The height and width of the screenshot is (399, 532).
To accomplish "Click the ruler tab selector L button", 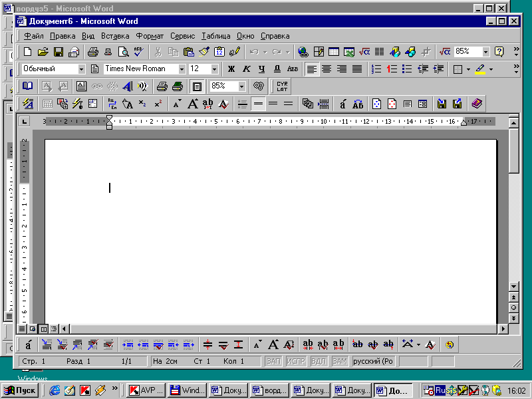I will 24,122.
